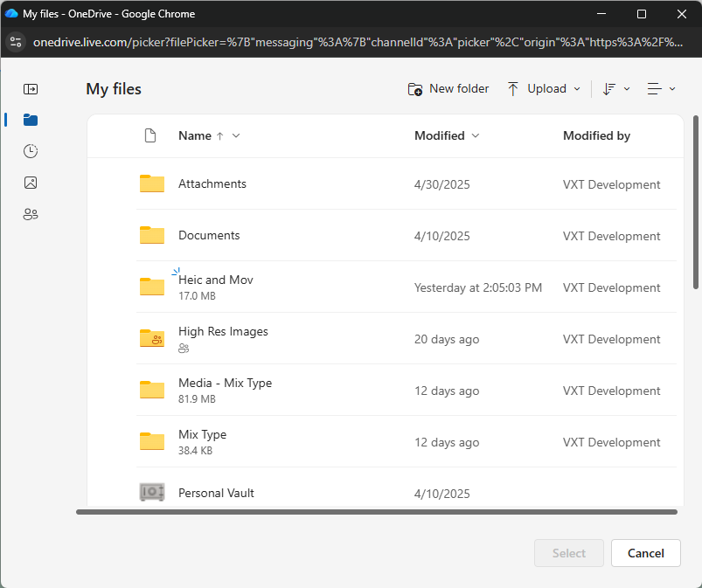Collapse the left navigation pane icon
Viewport: 702px width, 588px height.
tap(31, 89)
